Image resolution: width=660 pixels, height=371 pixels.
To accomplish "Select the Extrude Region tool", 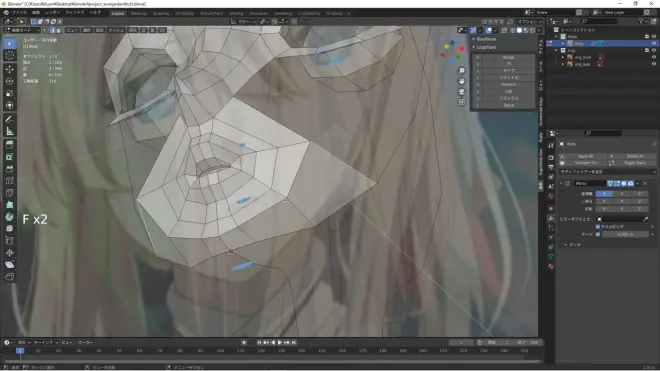I will coord(10,145).
